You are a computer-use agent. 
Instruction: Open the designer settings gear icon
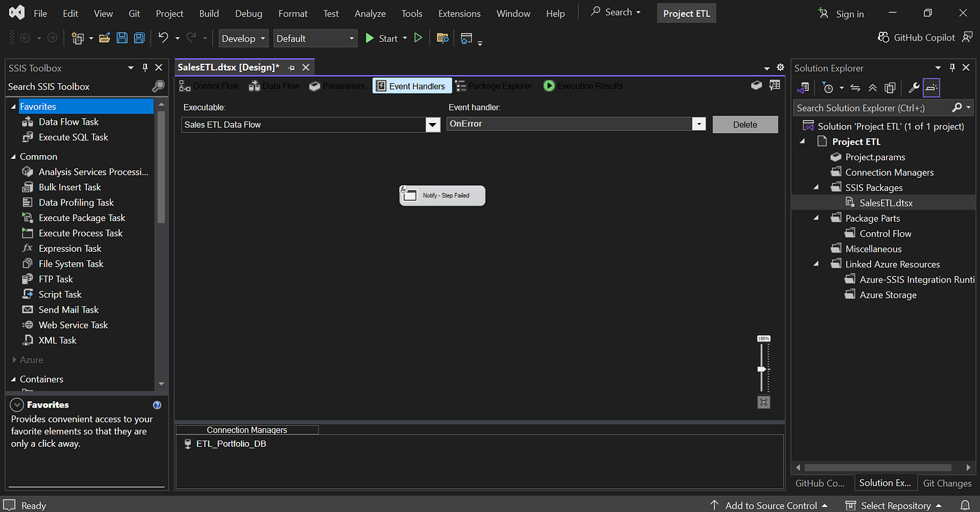pos(780,68)
